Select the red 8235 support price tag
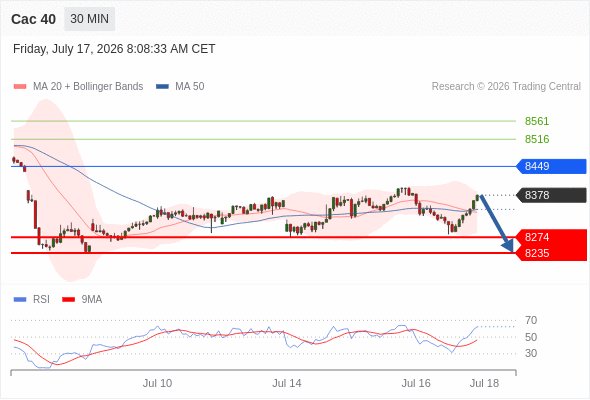This screenshot has width=590, height=400. 551,253
